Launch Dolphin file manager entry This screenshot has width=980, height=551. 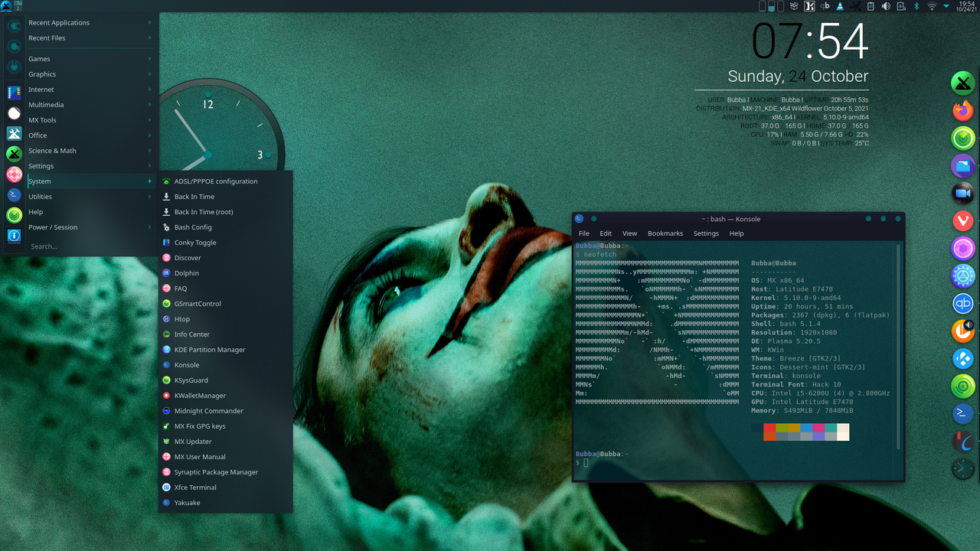(225, 273)
